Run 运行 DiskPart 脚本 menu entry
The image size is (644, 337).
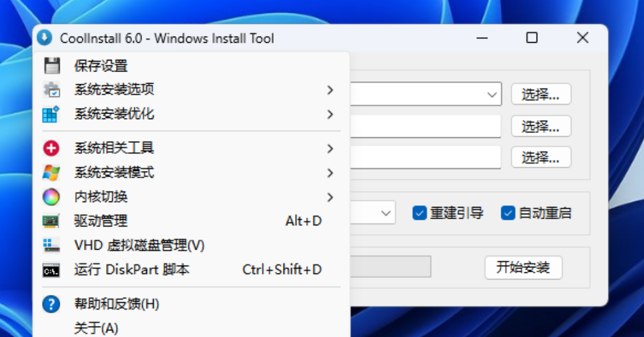point(191,270)
